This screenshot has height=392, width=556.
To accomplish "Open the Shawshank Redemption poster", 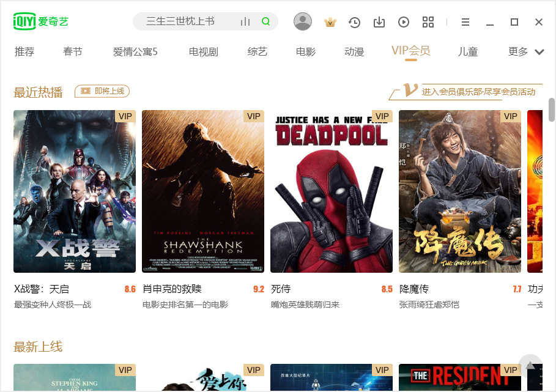I will coord(203,191).
